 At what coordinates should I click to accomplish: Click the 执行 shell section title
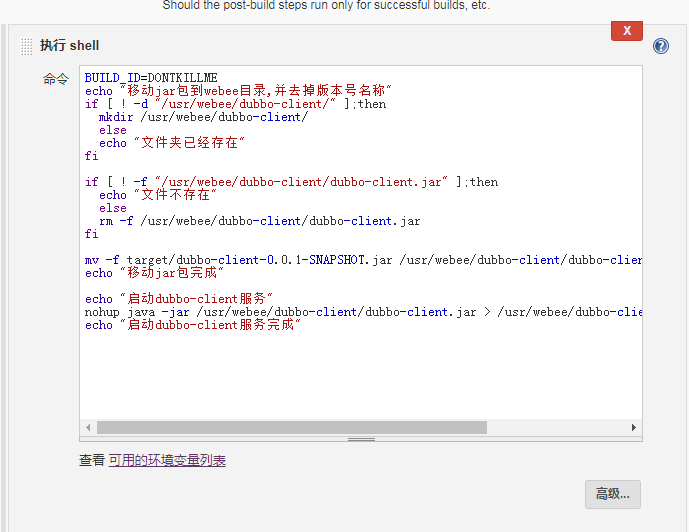(69, 46)
